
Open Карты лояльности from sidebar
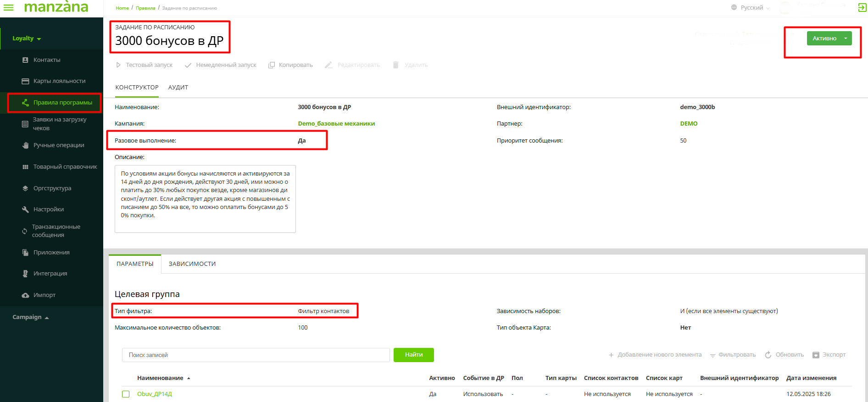click(25, 81)
